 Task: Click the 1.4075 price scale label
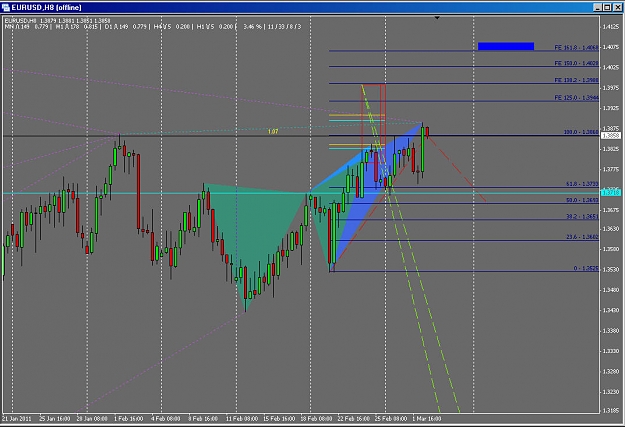tap(611, 47)
